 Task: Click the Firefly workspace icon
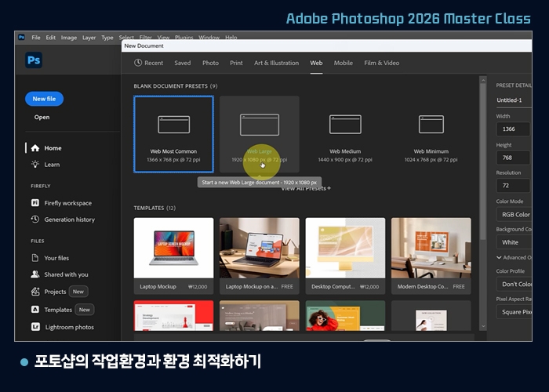point(35,202)
